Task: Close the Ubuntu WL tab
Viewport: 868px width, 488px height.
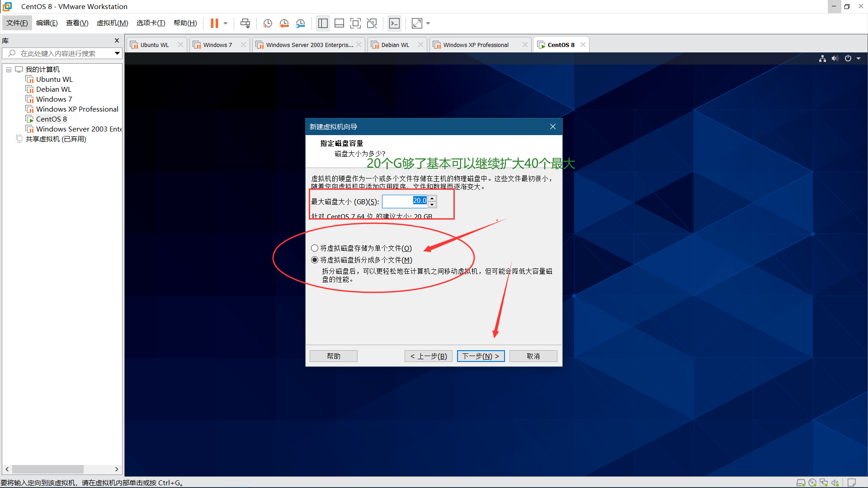Action: (x=181, y=45)
